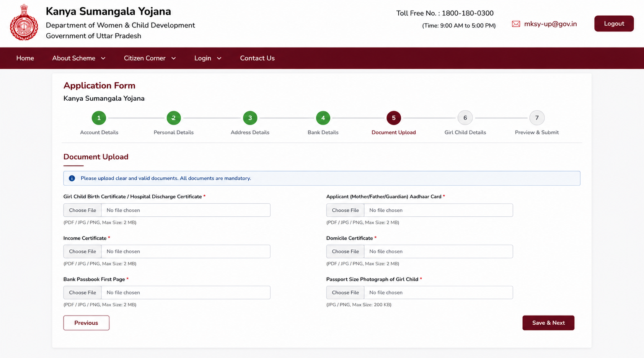Viewport: 644px width, 358px height.
Task: Click the 'Address Details' step label
Action: pyautogui.click(x=250, y=132)
